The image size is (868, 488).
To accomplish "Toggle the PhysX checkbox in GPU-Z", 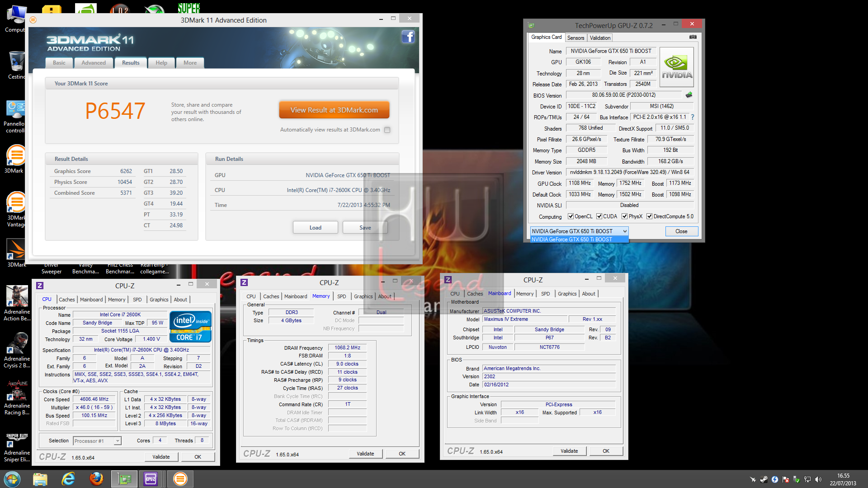I will point(624,216).
